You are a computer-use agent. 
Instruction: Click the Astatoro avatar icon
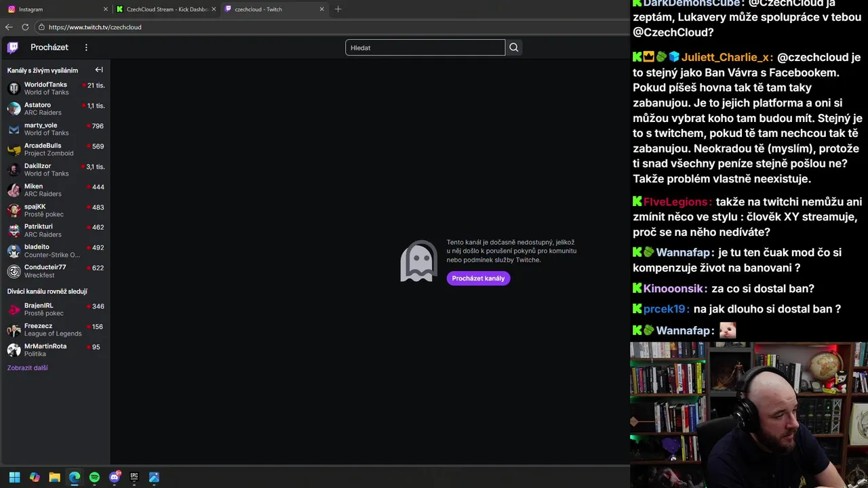coord(14,109)
